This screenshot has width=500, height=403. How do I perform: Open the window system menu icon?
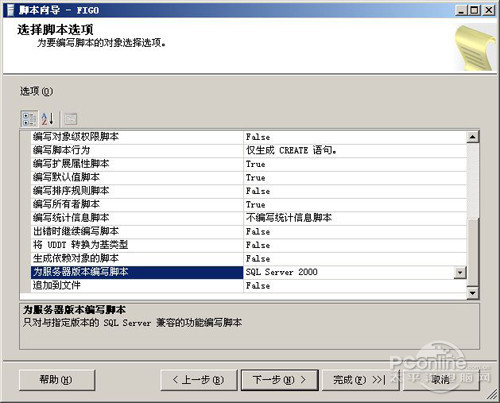pos(10,10)
